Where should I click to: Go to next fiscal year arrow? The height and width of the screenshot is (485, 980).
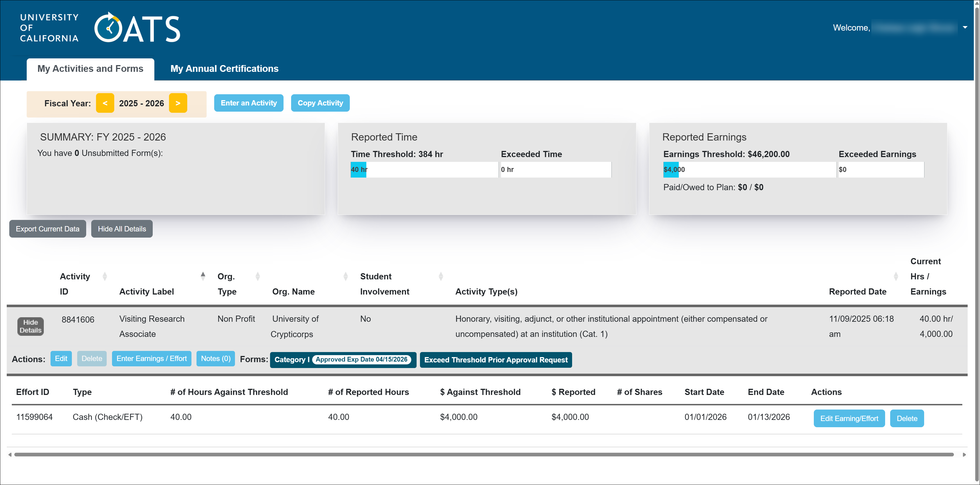[178, 103]
